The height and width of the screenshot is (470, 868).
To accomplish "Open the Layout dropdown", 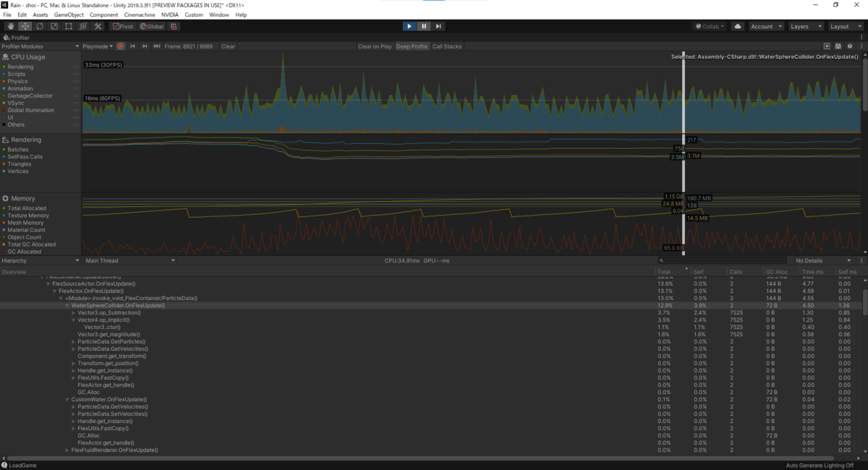I will click(x=846, y=26).
